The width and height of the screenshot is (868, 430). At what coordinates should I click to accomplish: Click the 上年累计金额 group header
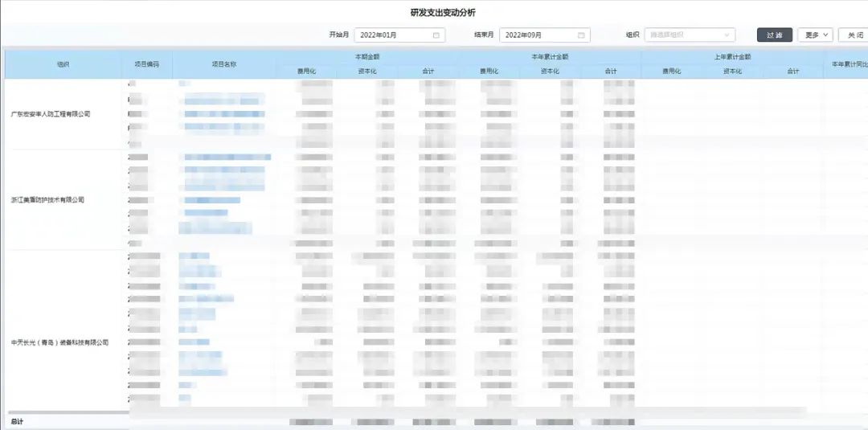click(732, 56)
